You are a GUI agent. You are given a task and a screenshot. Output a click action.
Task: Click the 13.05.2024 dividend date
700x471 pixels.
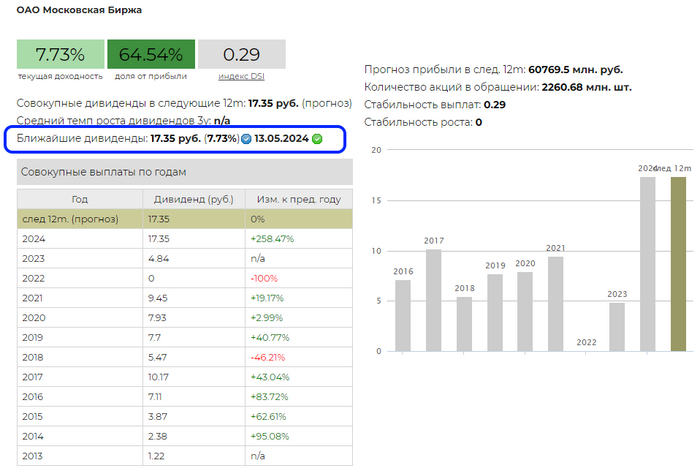point(281,138)
